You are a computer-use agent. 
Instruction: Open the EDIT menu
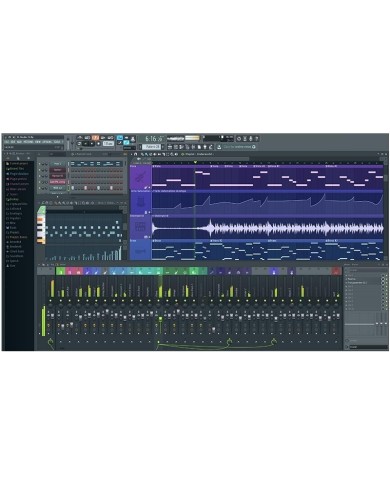click(13, 142)
